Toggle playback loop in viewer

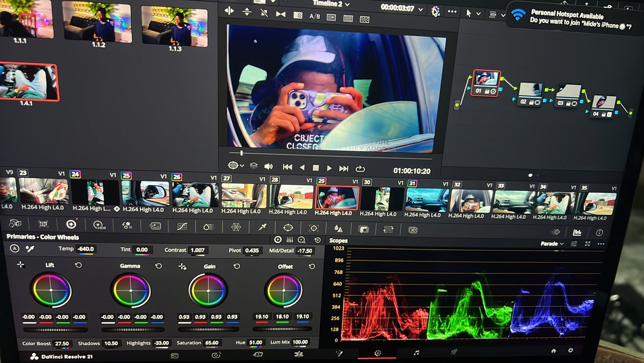point(360,168)
